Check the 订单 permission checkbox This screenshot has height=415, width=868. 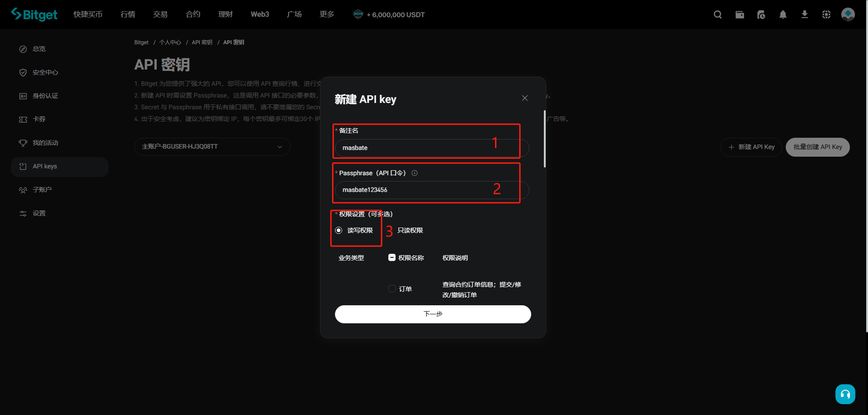coord(392,289)
